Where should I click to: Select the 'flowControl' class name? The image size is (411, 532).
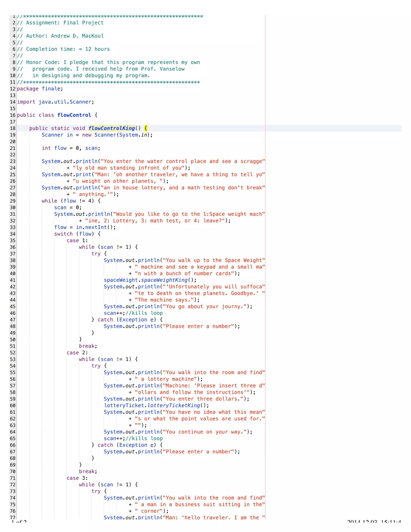74,115
